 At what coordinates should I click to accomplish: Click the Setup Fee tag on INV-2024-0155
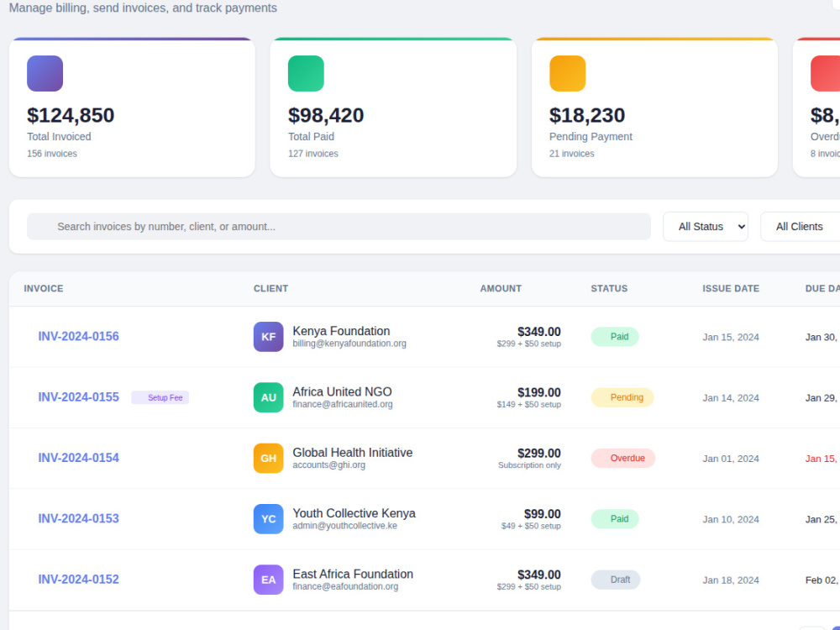pos(160,397)
